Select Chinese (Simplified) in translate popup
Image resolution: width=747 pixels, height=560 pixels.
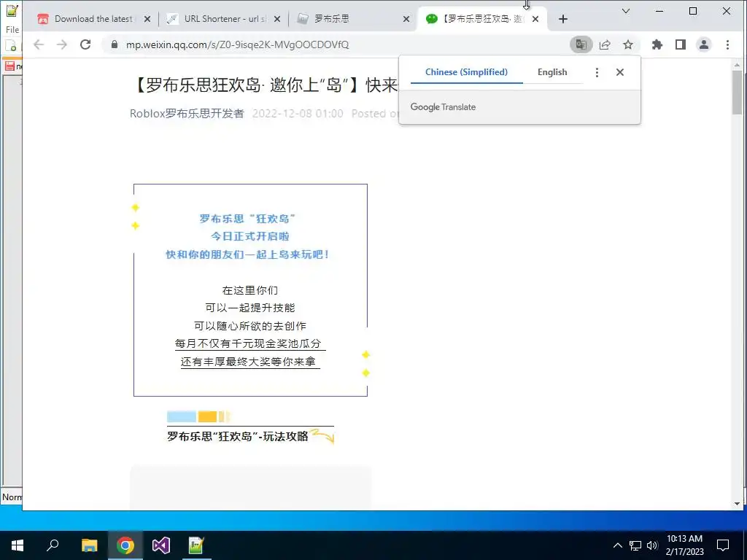466,72
